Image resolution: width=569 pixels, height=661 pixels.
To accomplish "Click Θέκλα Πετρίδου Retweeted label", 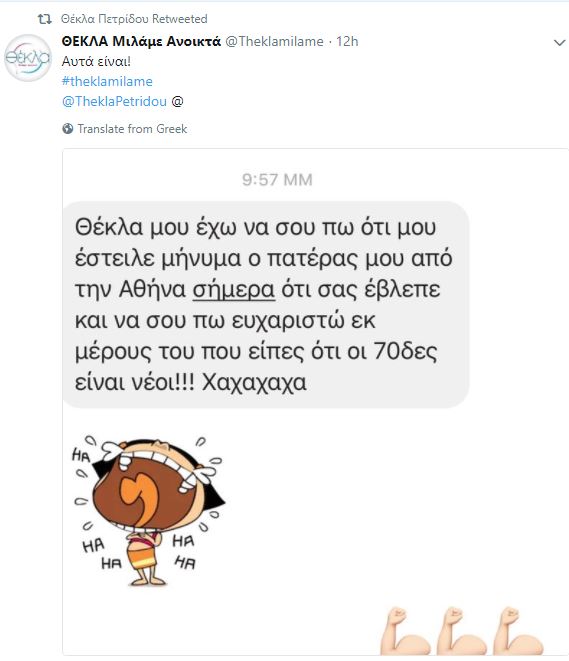I will 134,19.
